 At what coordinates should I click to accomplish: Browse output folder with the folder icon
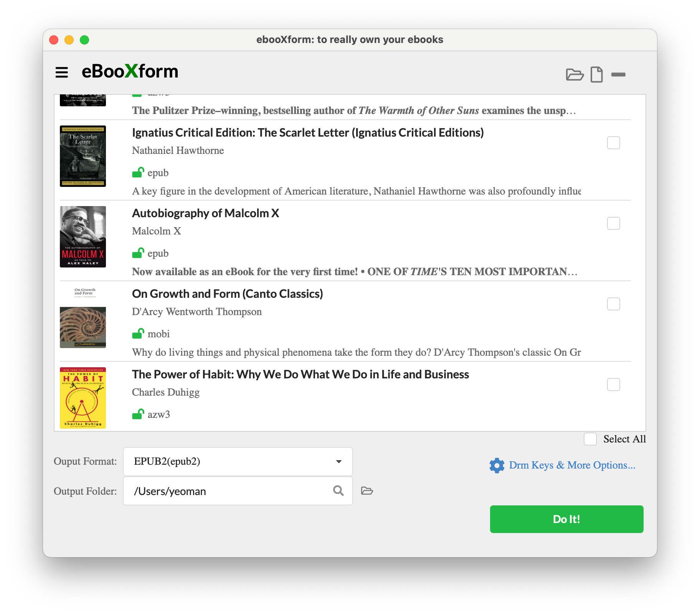(x=367, y=491)
